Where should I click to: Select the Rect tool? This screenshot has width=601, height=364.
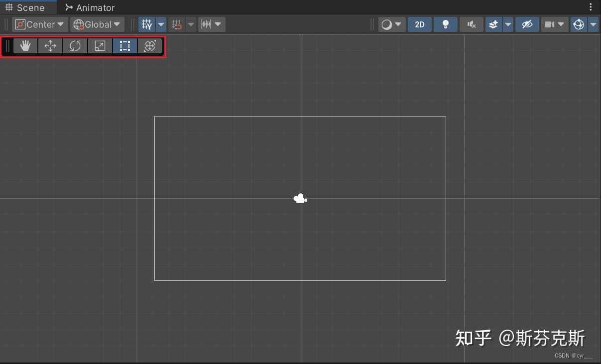[x=125, y=46]
